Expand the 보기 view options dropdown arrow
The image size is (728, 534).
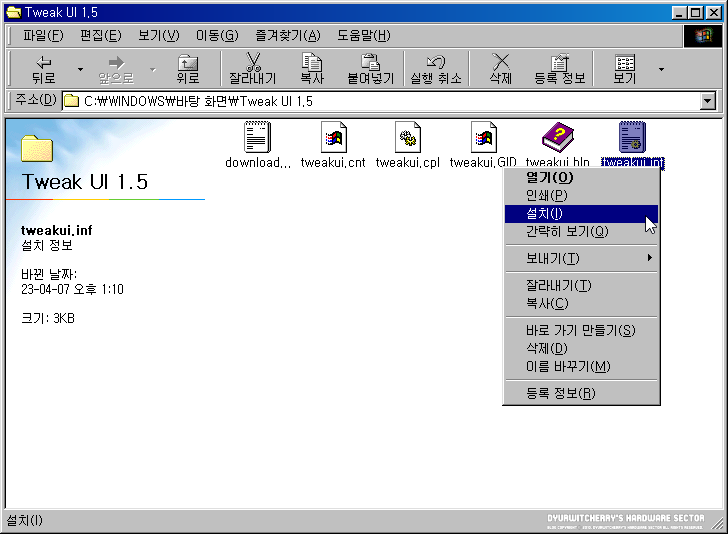[x=661, y=69]
